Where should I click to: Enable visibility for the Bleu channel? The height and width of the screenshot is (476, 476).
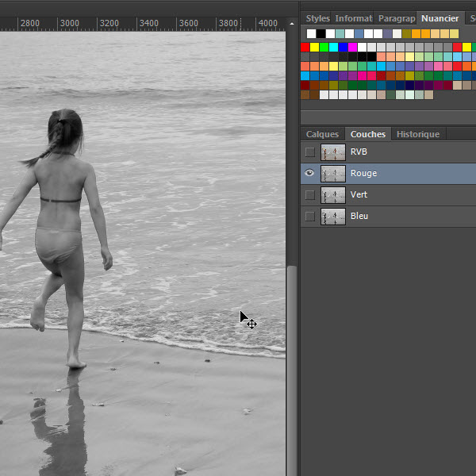(x=309, y=216)
